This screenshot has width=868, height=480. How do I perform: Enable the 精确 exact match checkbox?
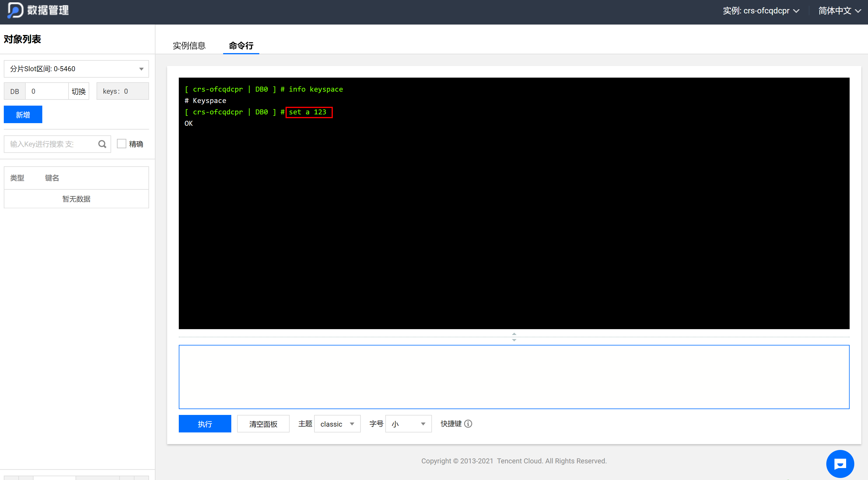click(x=121, y=144)
